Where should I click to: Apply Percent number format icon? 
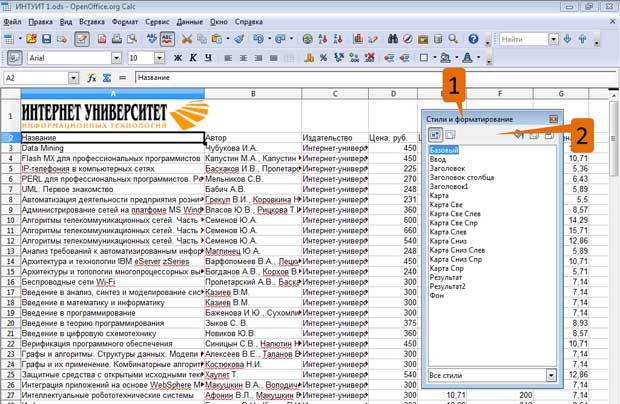323,58
